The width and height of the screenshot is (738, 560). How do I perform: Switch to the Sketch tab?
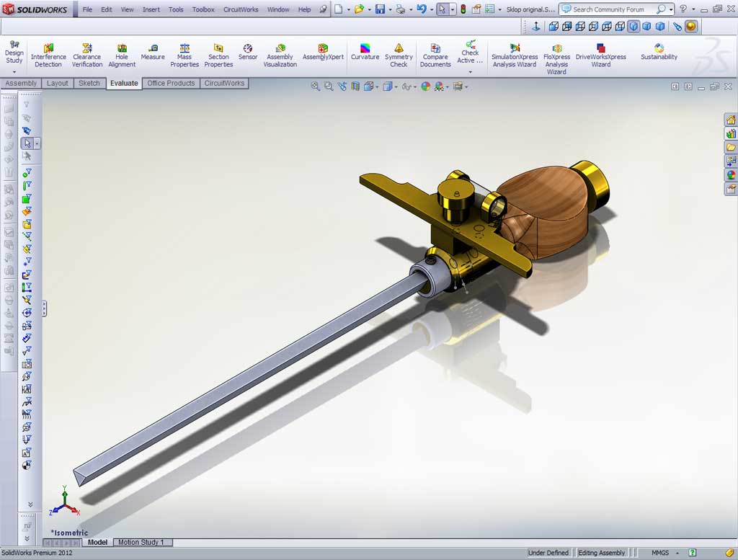tap(89, 84)
